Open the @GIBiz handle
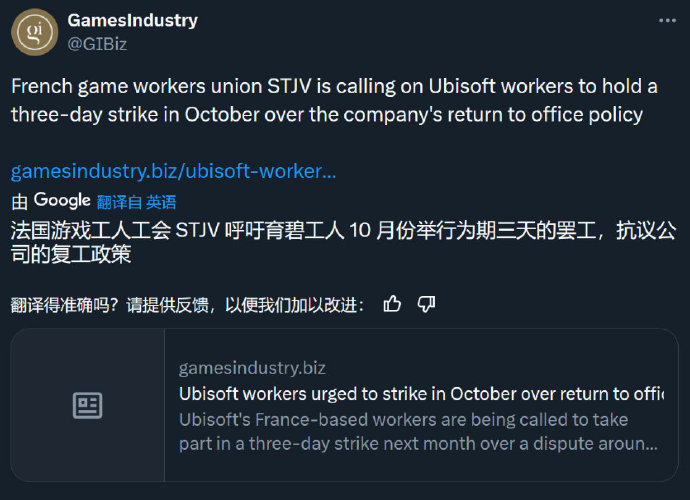 coord(97,44)
